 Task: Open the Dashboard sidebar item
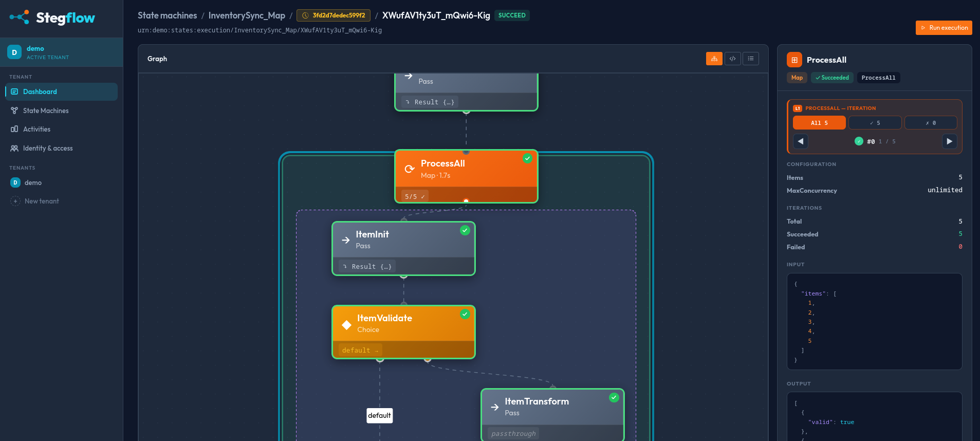point(61,91)
